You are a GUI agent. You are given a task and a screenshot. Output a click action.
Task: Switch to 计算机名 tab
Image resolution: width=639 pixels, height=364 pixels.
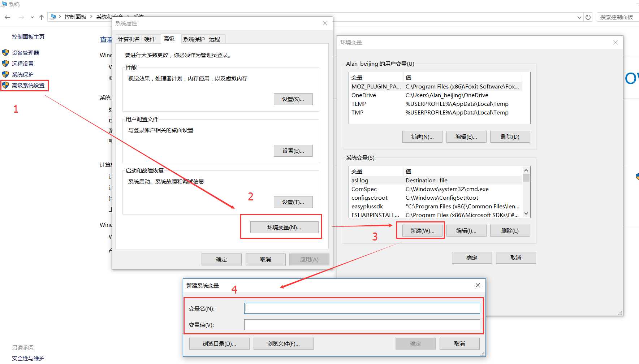click(129, 39)
